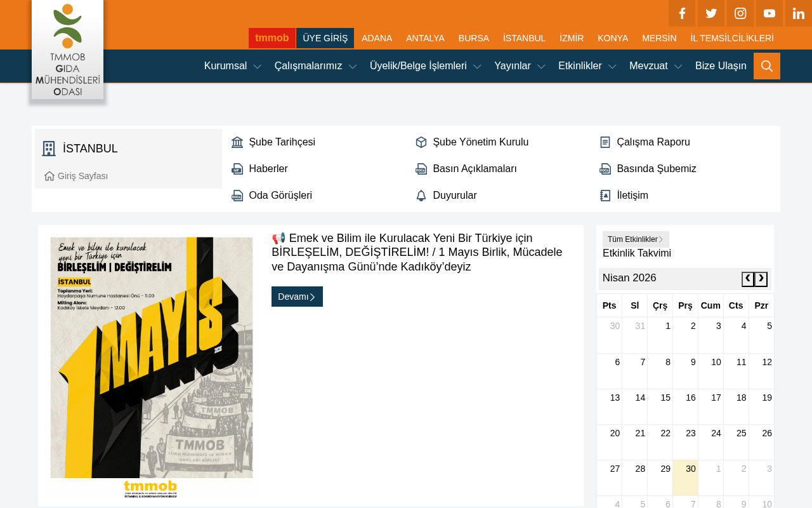This screenshot has width=812, height=508.
Task: Expand the Yayınlar menu
Action: click(x=520, y=66)
